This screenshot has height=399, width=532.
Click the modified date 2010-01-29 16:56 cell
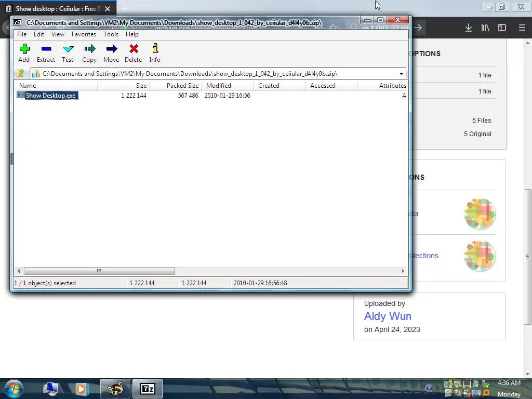228,96
